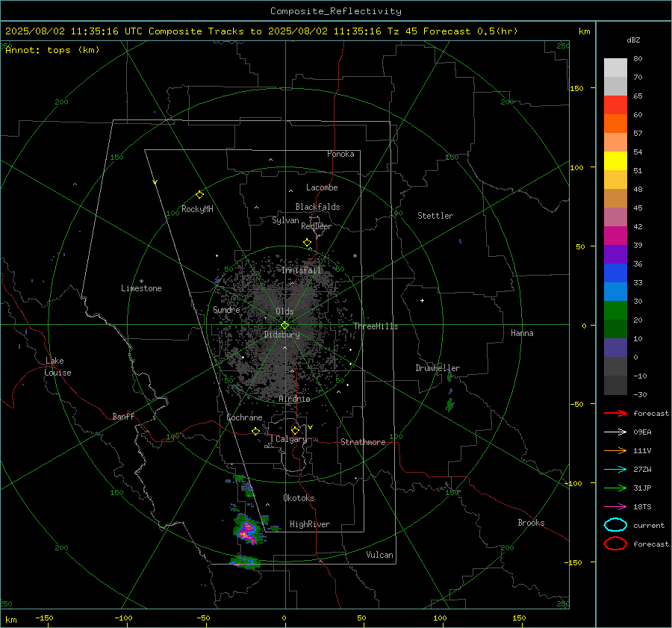
Task: Select the magenta dBZ color swatch
Action: coord(615,236)
